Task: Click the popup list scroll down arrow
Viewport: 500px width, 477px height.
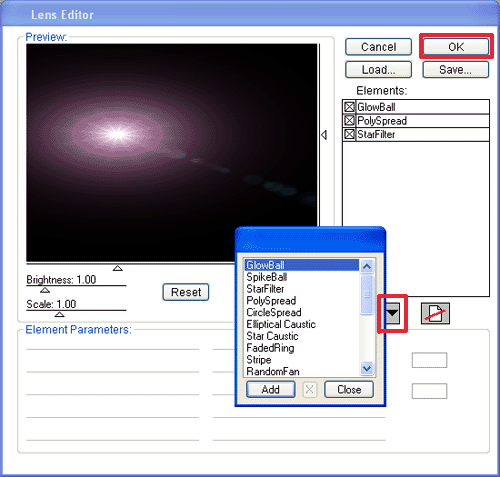Action: coord(367,368)
